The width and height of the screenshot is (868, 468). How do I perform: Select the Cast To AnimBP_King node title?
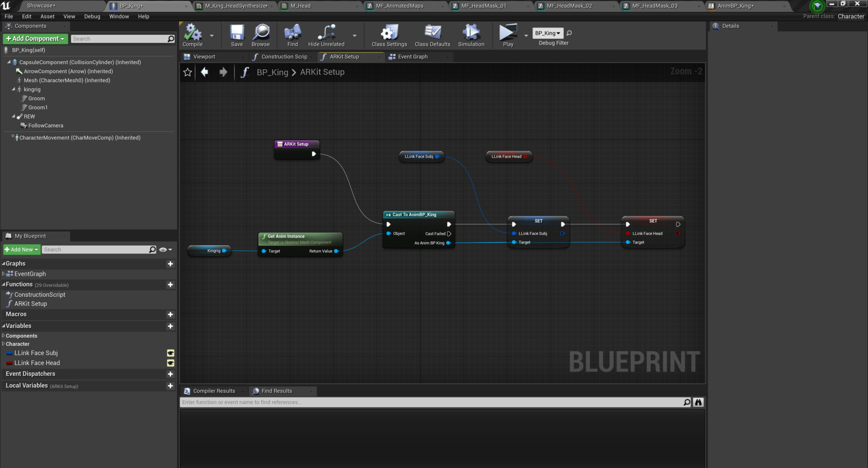[414, 215]
